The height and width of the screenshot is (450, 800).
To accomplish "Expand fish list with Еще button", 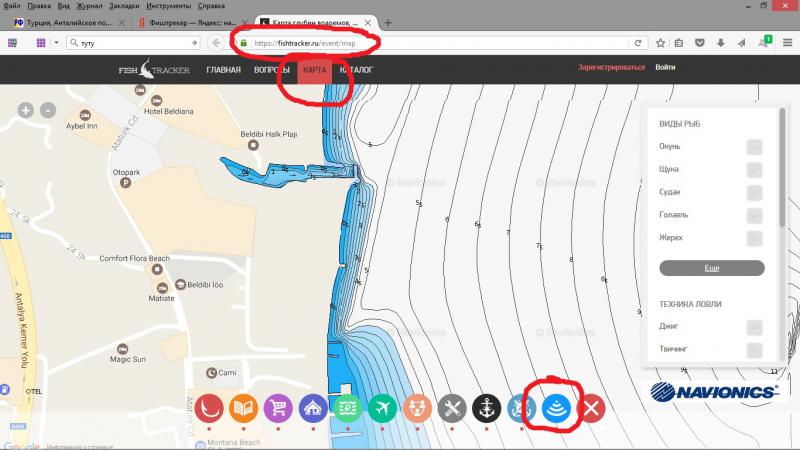I will tap(711, 268).
